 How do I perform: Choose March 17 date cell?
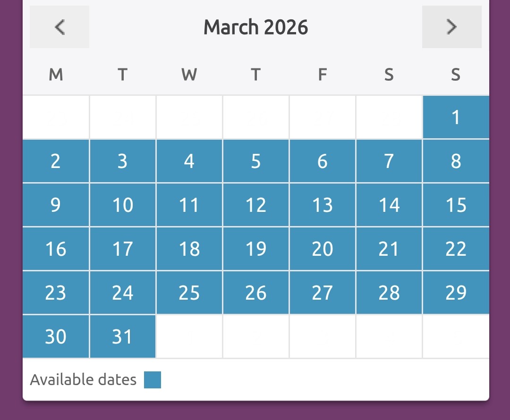coord(123,249)
